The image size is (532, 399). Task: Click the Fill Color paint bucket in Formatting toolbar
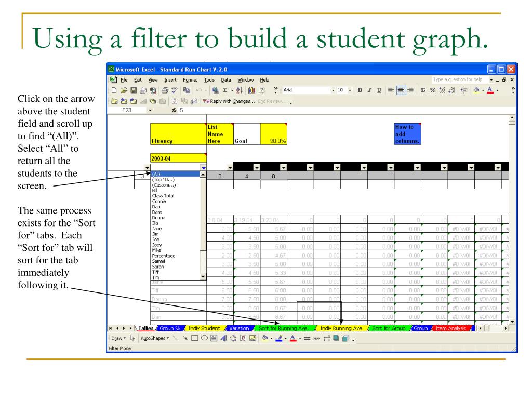pos(476,90)
